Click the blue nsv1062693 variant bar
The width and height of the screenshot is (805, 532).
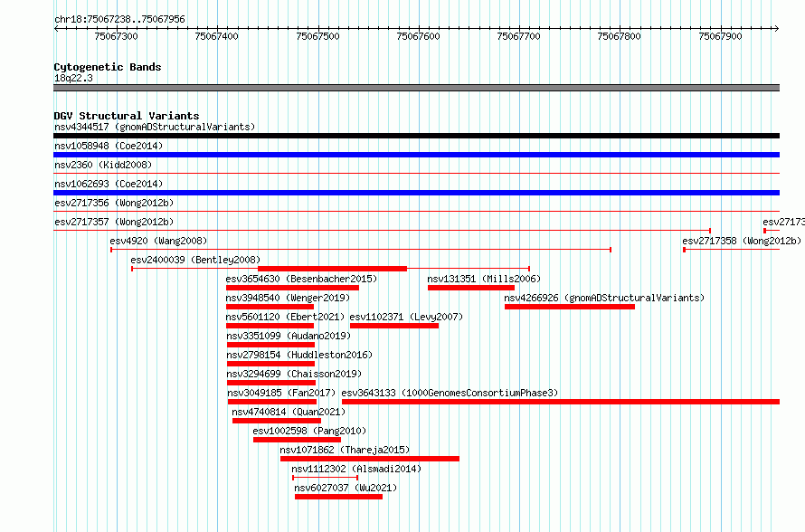point(416,193)
